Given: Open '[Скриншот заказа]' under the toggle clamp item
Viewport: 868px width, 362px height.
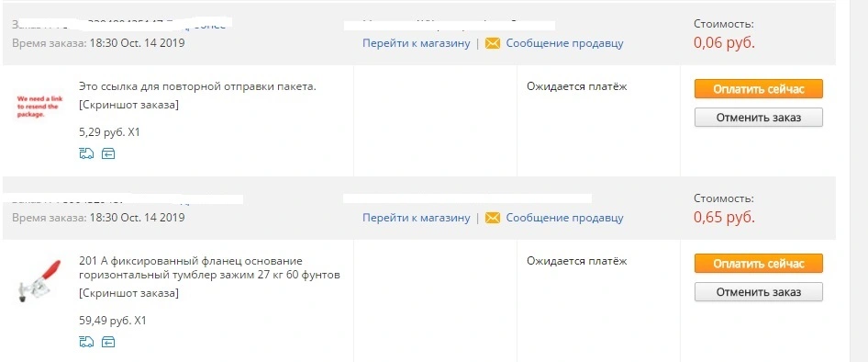Looking at the screenshot, I should 129,293.
